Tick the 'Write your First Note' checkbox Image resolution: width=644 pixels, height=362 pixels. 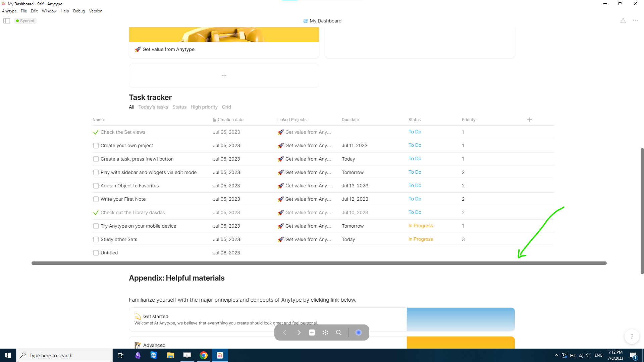pos(96,199)
